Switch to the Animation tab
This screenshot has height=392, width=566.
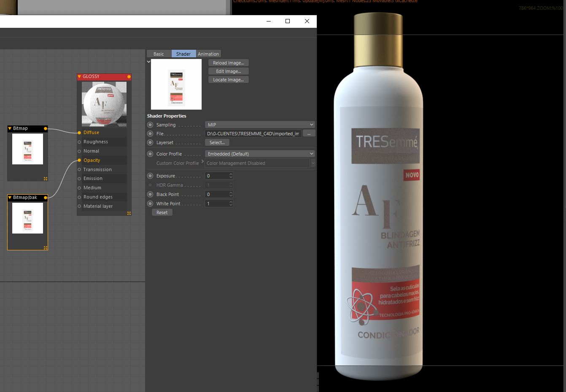(x=208, y=54)
